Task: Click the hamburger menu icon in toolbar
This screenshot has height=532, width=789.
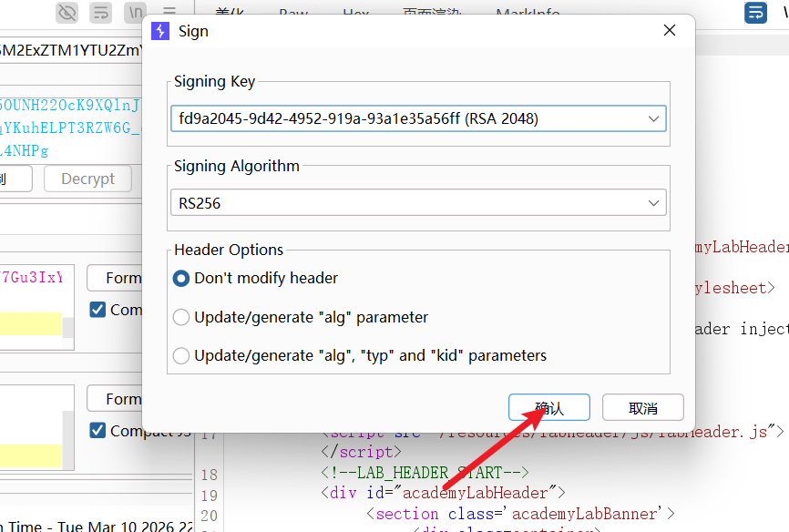Action: [169, 11]
